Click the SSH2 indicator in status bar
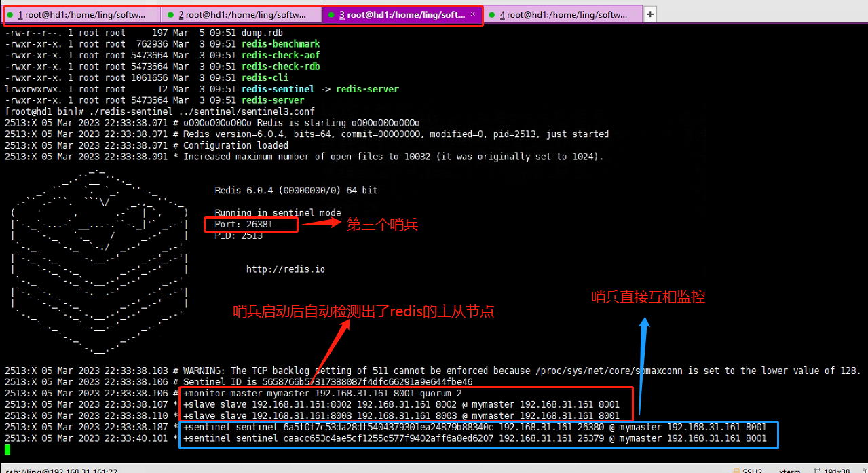Screen dimensions: 868x473 pyautogui.click(x=749, y=470)
